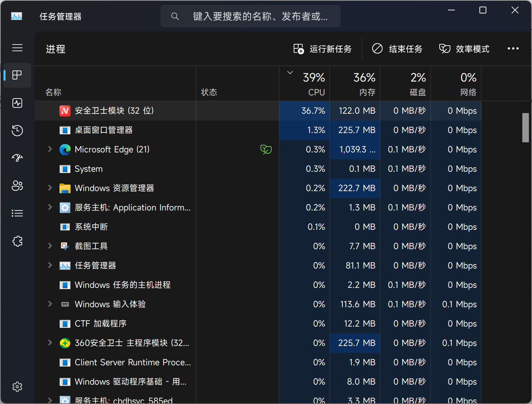Image resolution: width=532 pixels, height=404 pixels.
Task: Click the 1,039.3 memory value for Edge
Action: 355,149
